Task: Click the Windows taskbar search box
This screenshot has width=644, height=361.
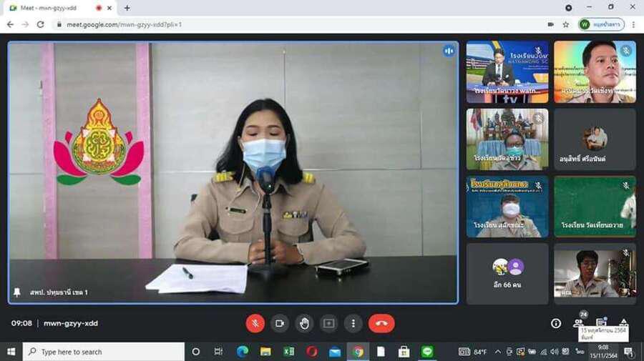Action: [x=104, y=352]
